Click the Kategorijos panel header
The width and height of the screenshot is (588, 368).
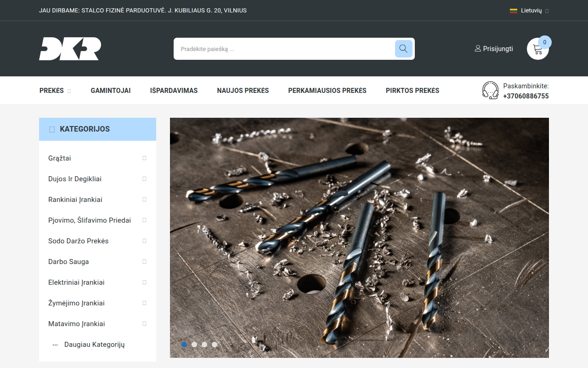97,129
